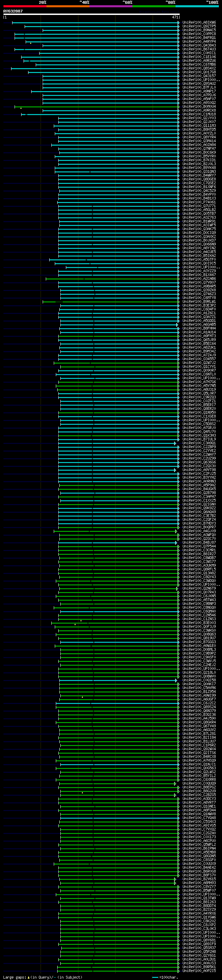This screenshot has width=222, height=980.
Task: Select the query name AV632887
Action: (13, 11)
